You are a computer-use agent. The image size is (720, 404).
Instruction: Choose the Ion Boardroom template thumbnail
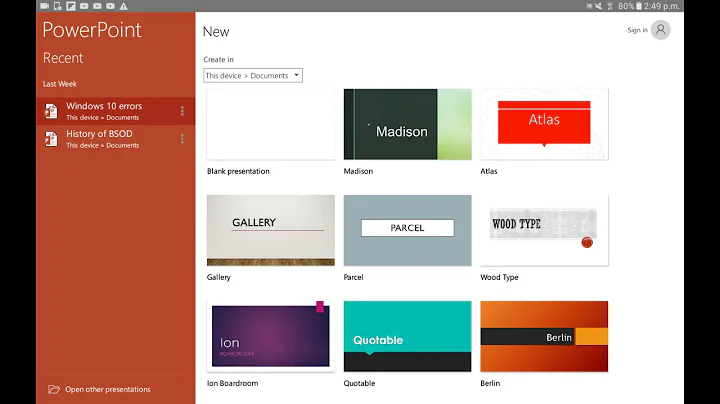point(271,337)
